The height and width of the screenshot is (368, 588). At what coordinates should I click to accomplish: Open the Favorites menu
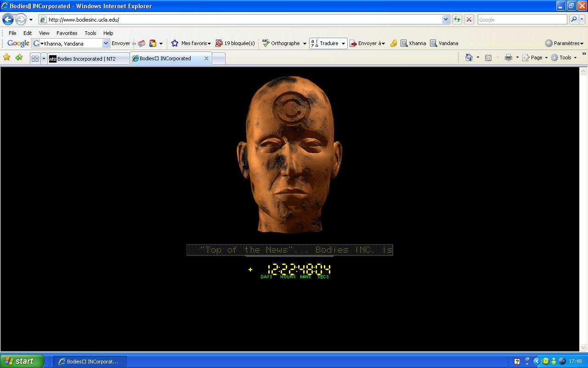67,33
